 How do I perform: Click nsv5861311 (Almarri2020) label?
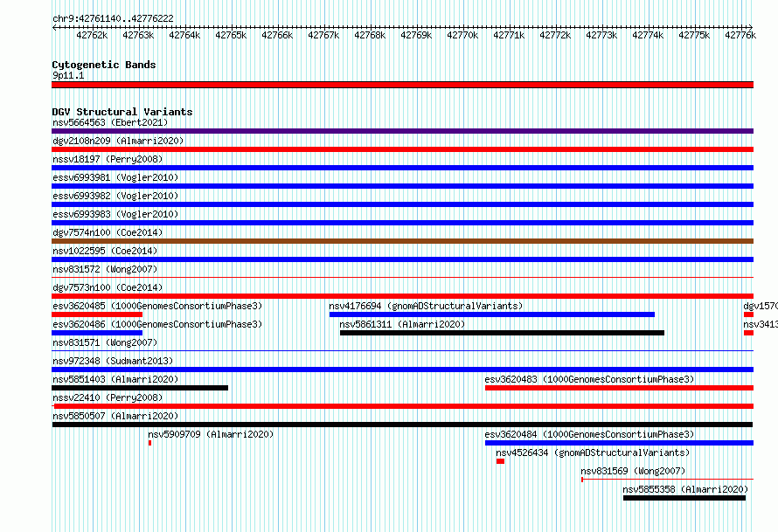[402, 324]
